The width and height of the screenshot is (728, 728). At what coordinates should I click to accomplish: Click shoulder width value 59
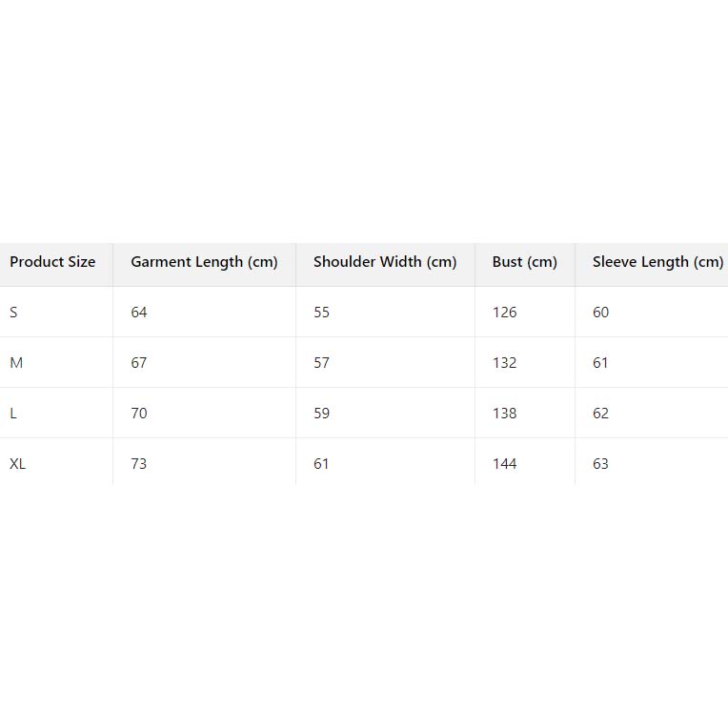point(321,414)
